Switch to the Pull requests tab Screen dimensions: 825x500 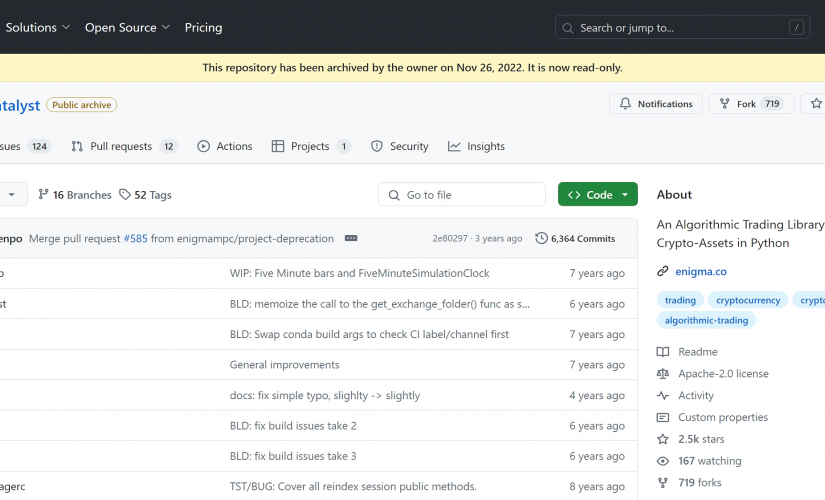124,146
